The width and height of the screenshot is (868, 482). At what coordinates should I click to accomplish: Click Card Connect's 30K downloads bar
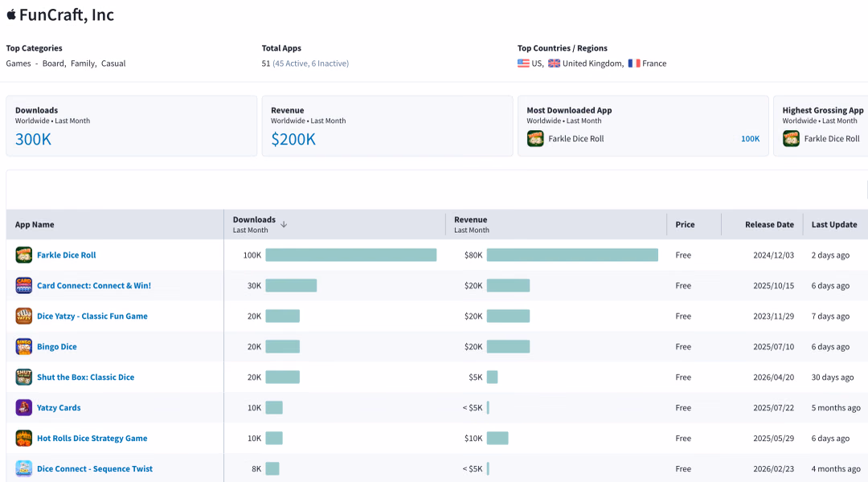coord(291,285)
